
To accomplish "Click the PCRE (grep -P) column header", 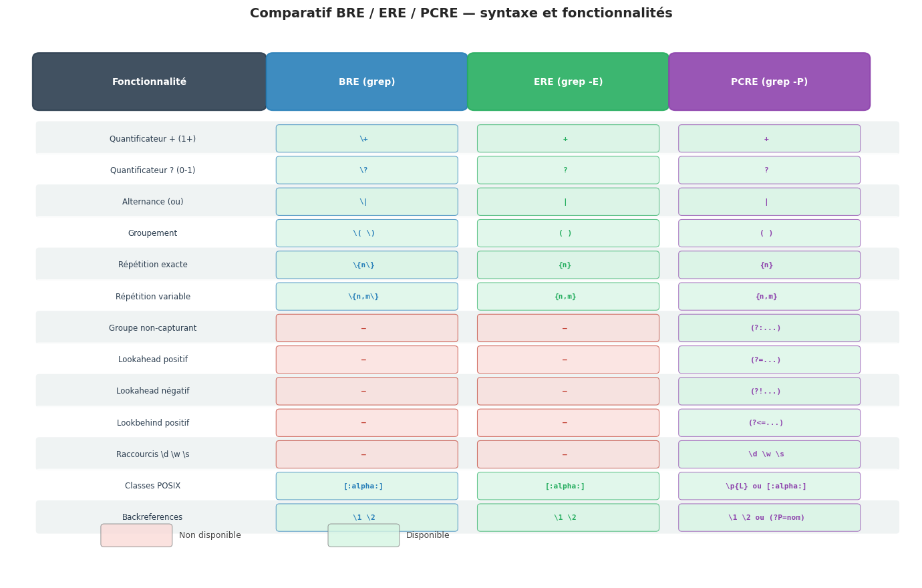I will (x=769, y=82).
